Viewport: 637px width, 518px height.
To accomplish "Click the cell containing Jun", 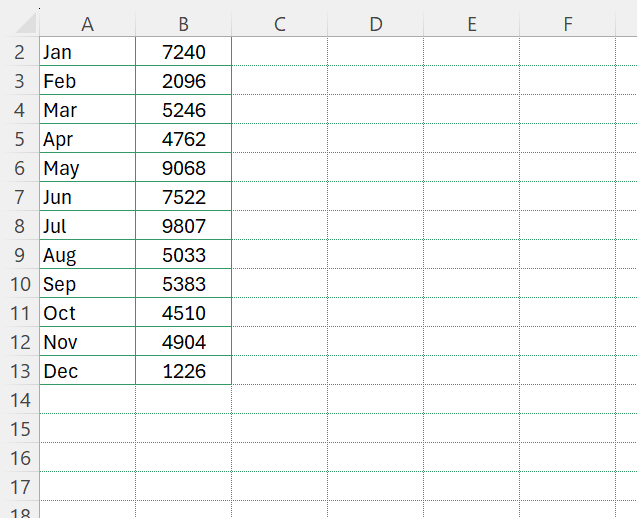I will (x=88, y=197).
